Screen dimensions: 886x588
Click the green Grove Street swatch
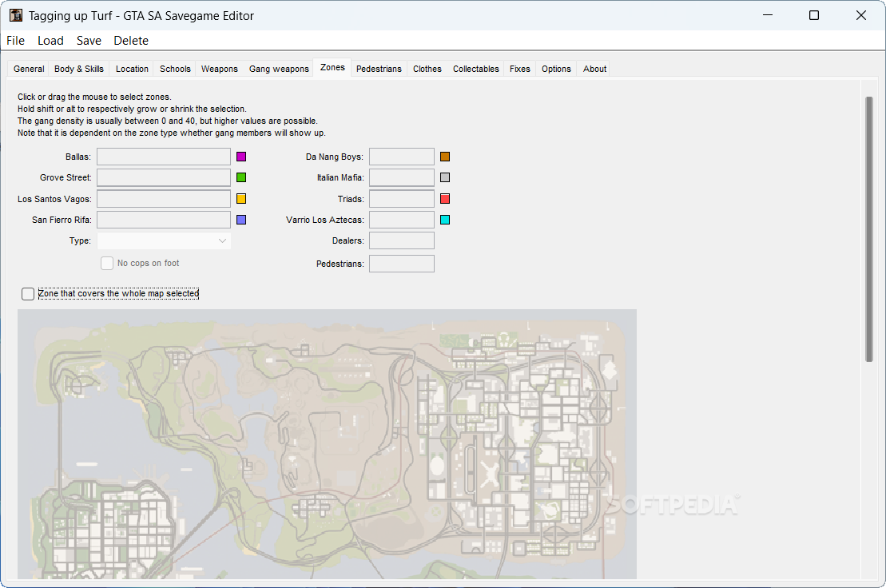pos(241,177)
